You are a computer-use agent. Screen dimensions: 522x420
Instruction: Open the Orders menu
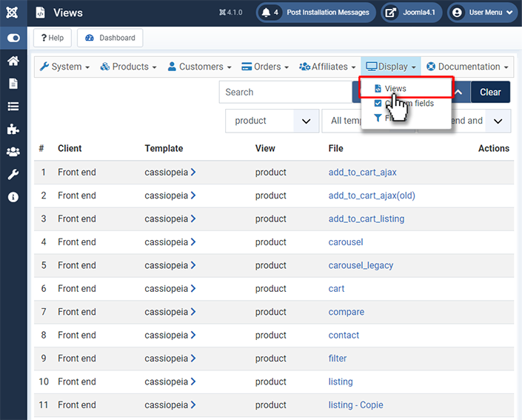pyautogui.click(x=265, y=67)
